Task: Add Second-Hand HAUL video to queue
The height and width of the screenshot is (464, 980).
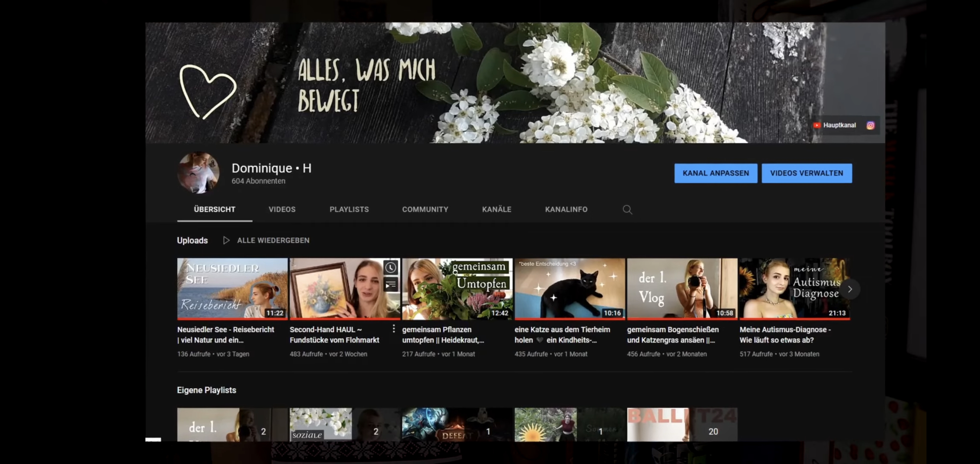Action: (390, 285)
